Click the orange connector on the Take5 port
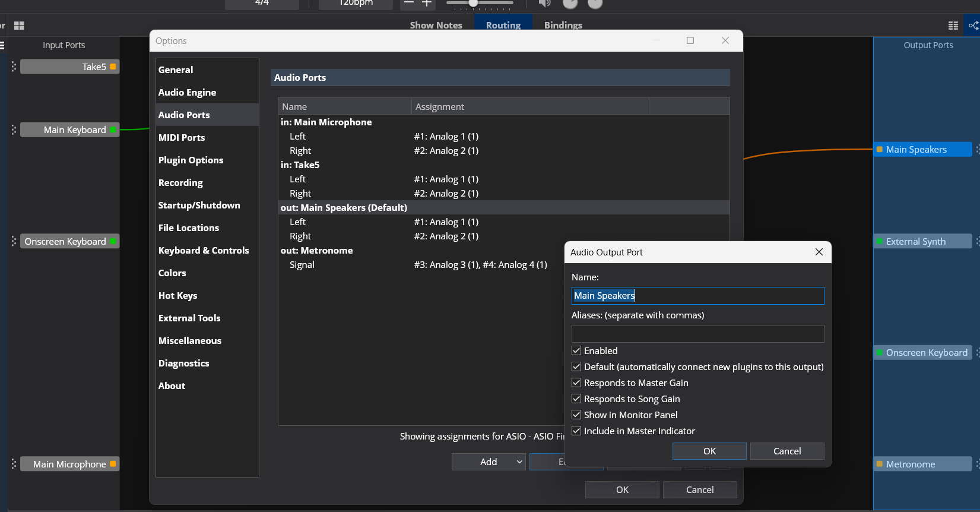Screen dimensions: 980x512 click(x=113, y=67)
